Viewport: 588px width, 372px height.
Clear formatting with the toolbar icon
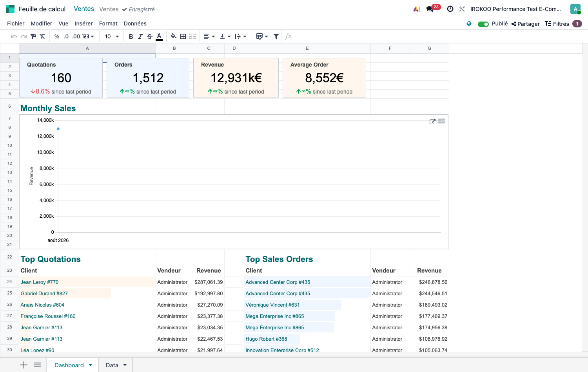(42, 36)
